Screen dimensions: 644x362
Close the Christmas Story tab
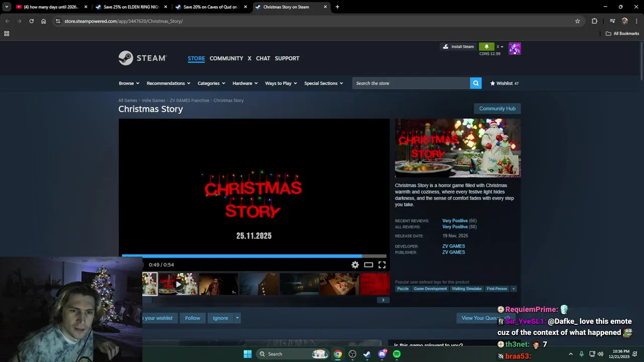coord(326,7)
